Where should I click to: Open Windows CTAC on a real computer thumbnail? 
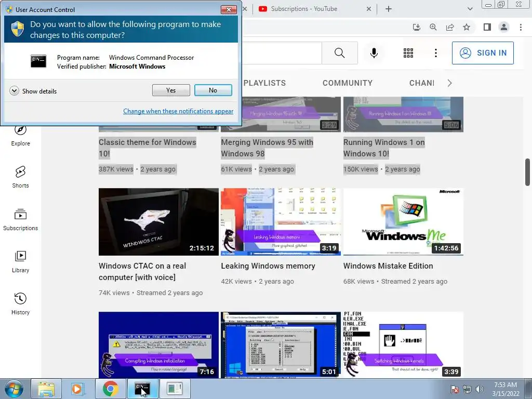tap(158, 222)
